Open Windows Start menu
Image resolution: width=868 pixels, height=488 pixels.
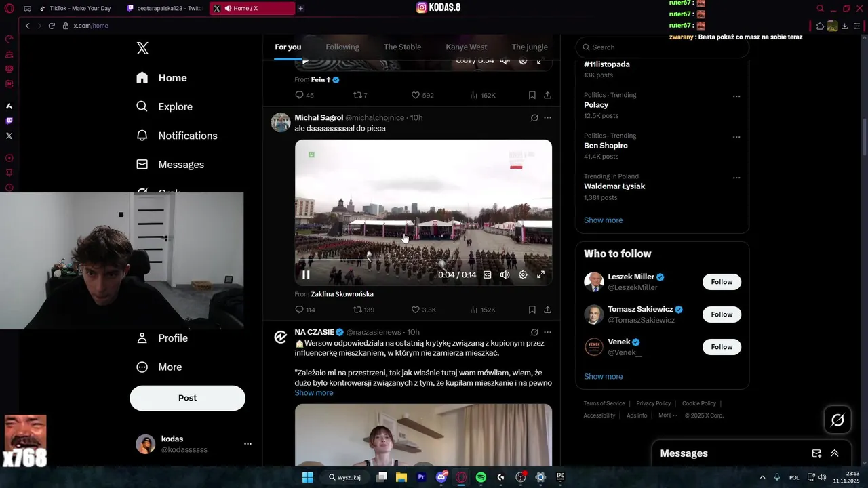pos(307,477)
